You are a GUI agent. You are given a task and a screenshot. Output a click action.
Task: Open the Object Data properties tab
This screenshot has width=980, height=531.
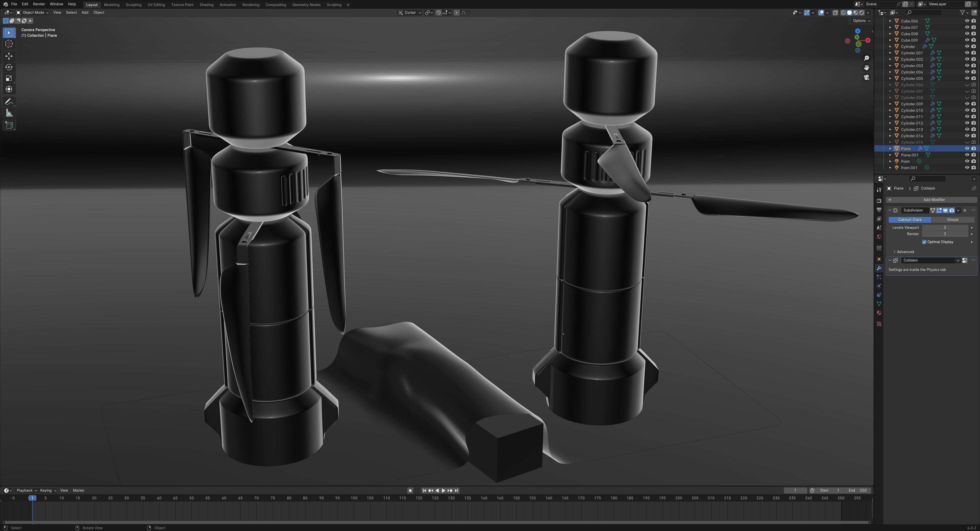point(879,304)
